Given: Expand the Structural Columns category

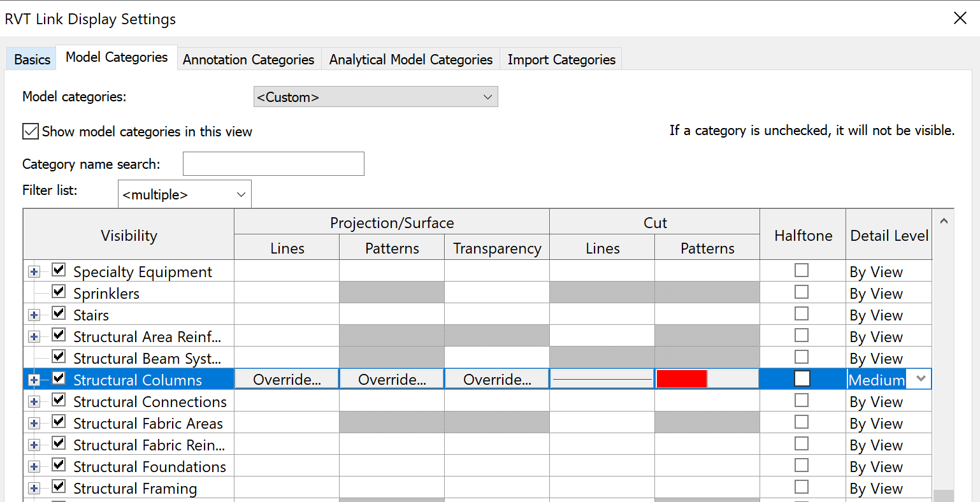Looking at the screenshot, I should pos(34,380).
